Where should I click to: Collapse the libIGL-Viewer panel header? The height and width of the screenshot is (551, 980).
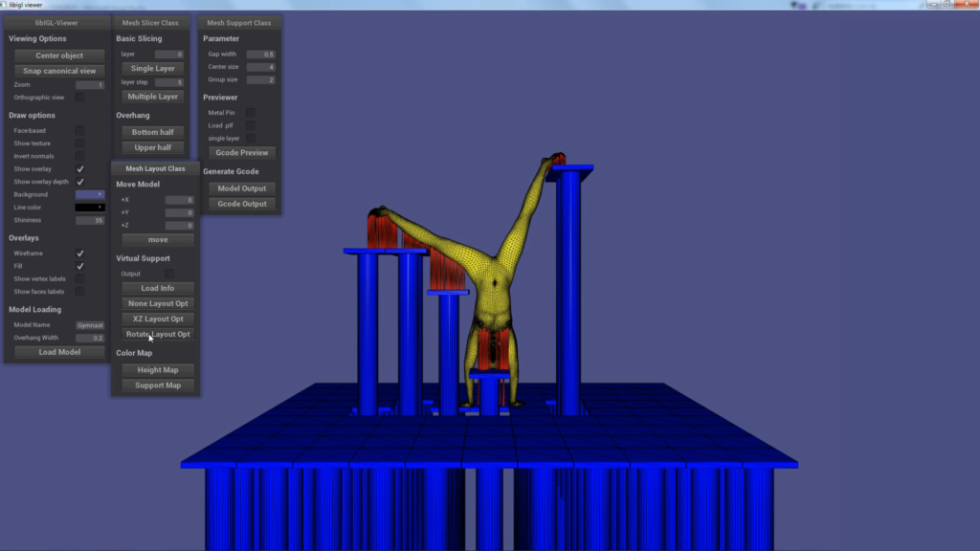[56, 23]
